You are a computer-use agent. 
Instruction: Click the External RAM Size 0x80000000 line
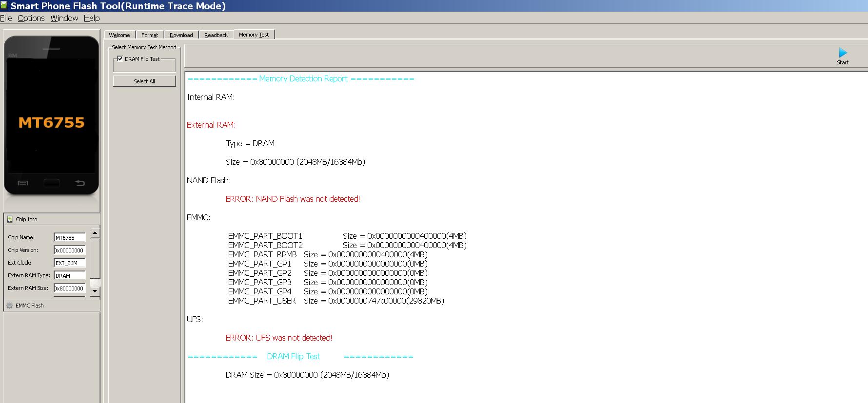coord(296,162)
